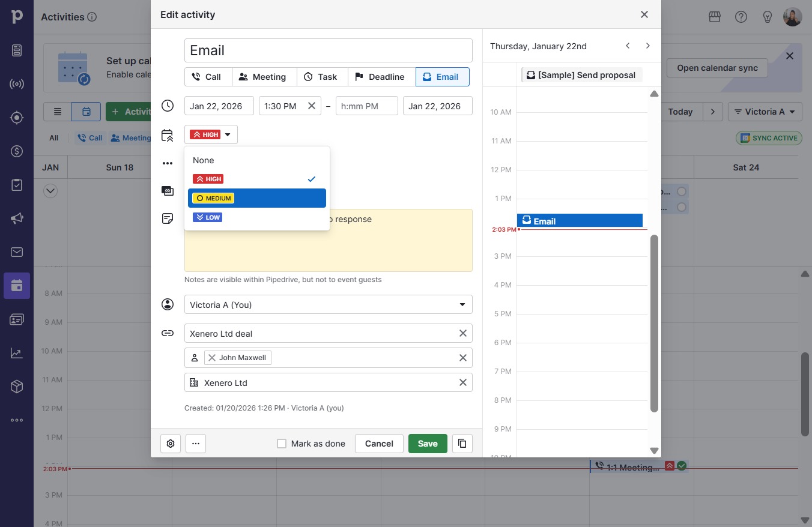Viewport: 812px width, 527px height.
Task: Remove John Maxwell contact chip
Action: (212, 358)
